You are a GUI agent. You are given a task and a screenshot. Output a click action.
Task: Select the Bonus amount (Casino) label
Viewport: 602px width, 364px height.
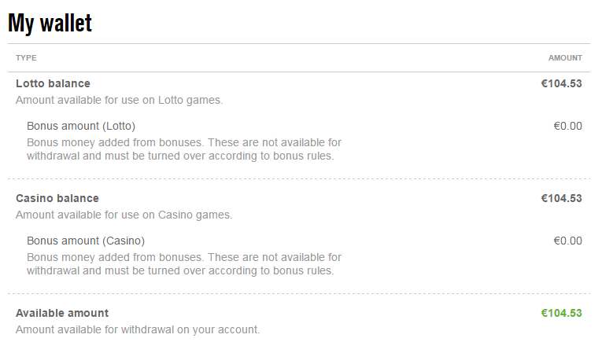click(x=86, y=241)
